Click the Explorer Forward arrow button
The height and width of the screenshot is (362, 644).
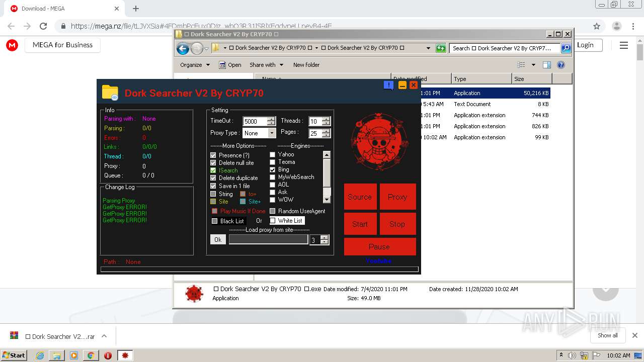(197, 48)
